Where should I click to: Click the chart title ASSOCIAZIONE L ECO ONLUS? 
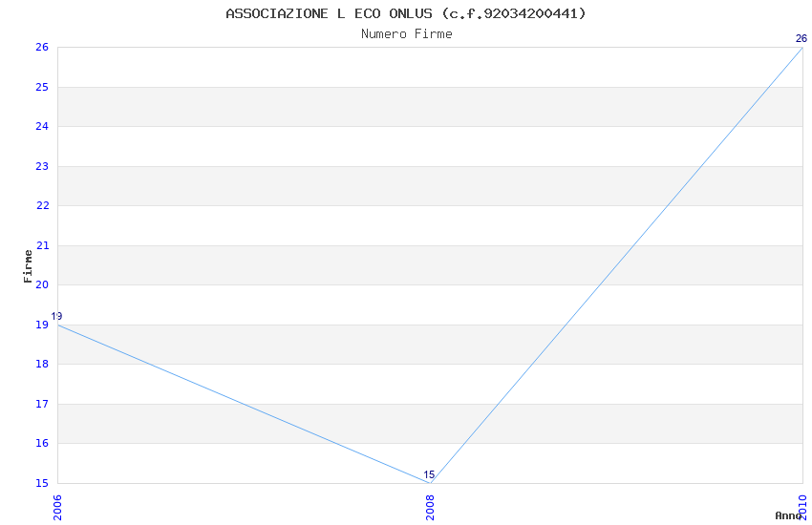[406, 13]
